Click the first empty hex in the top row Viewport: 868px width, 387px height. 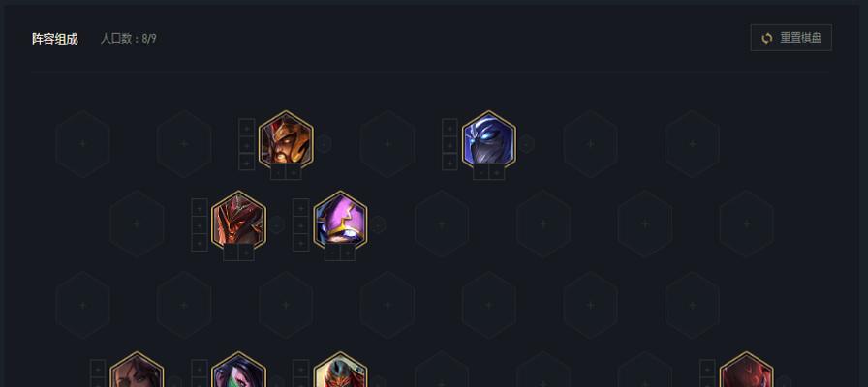point(82,144)
